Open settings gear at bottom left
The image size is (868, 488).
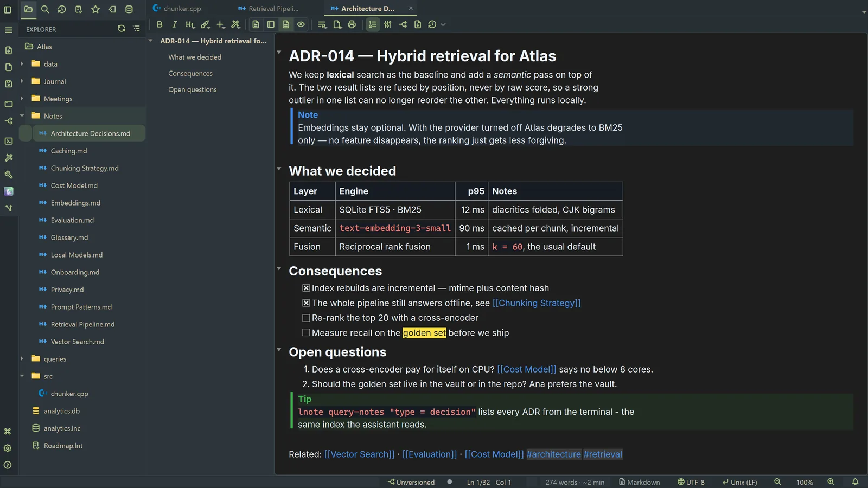[x=8, y=448]
